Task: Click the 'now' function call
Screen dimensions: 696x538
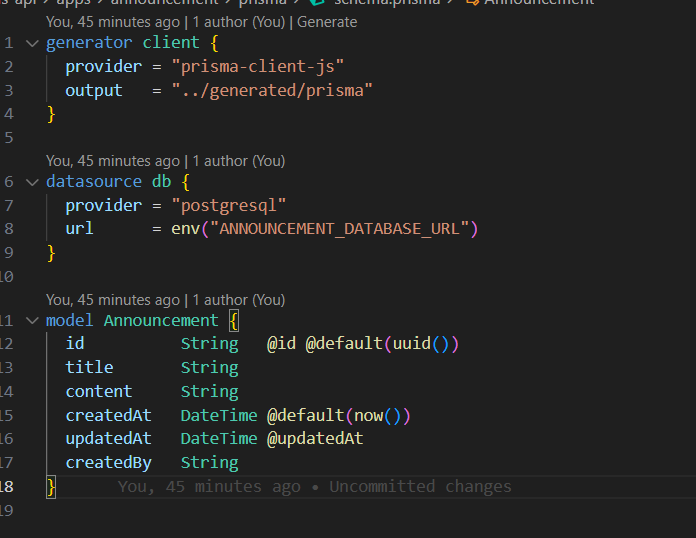Action: [x=368, y=415]
